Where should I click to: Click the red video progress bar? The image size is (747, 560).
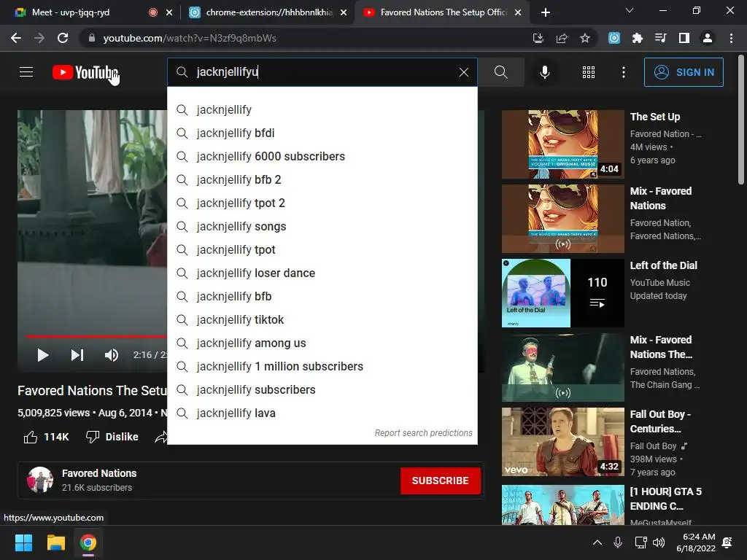click(96, 336)
